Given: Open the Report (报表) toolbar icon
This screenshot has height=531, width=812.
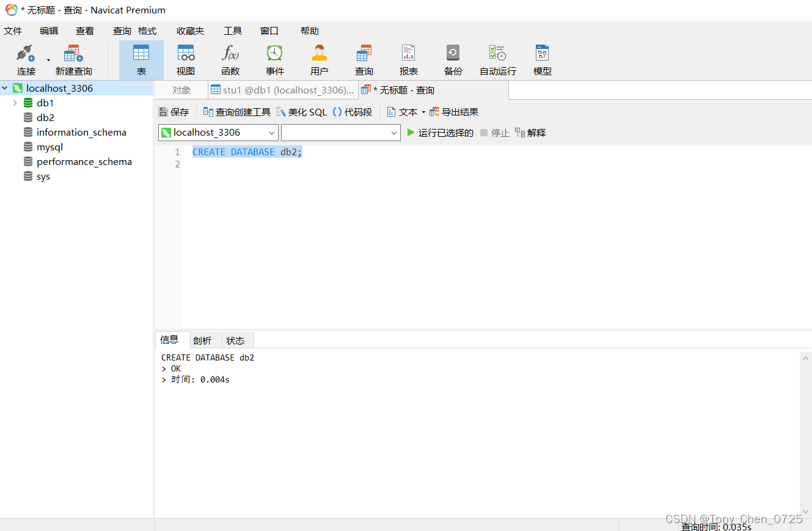Looking at the screenshot, I should (x=409, y=60).
